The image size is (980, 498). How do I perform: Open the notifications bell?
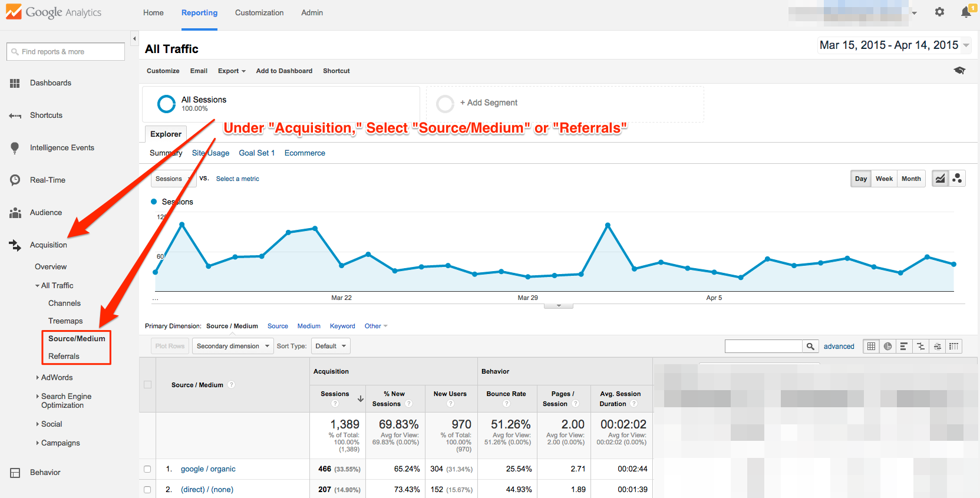click(966, 12)
